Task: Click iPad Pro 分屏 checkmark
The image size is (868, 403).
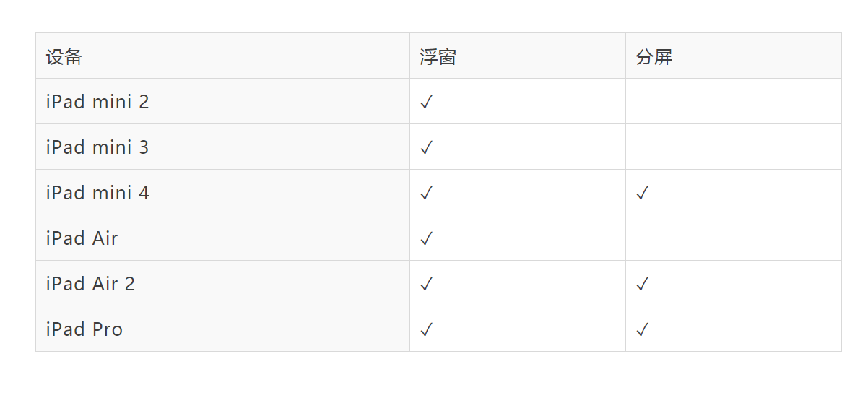Action: click(x=643, y=330)
